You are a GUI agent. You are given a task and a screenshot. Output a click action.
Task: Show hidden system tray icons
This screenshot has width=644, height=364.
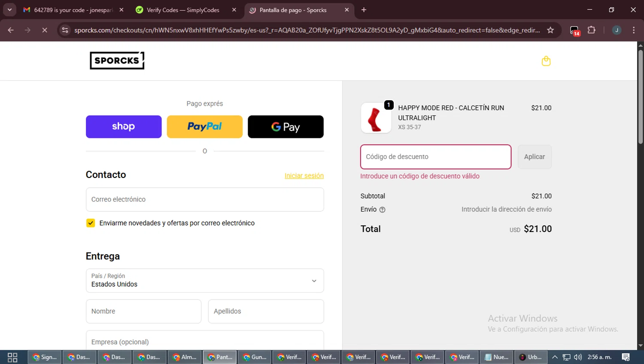coord(555,357)
